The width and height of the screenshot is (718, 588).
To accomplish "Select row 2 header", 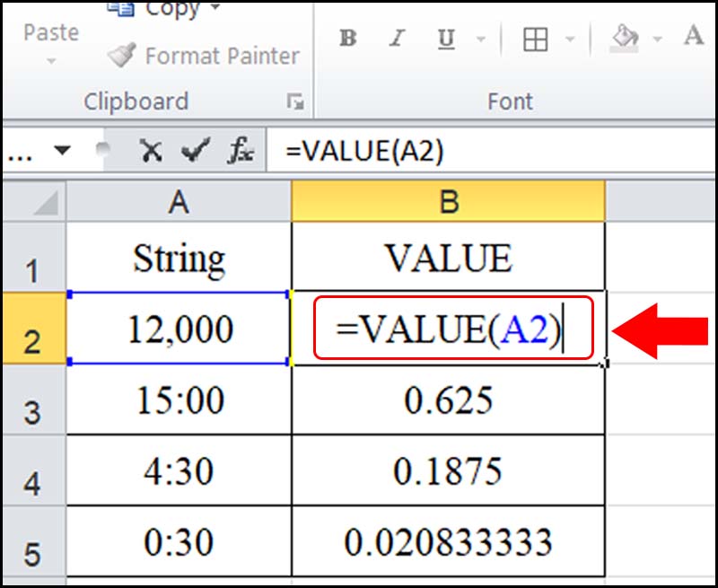I will 34,328.
